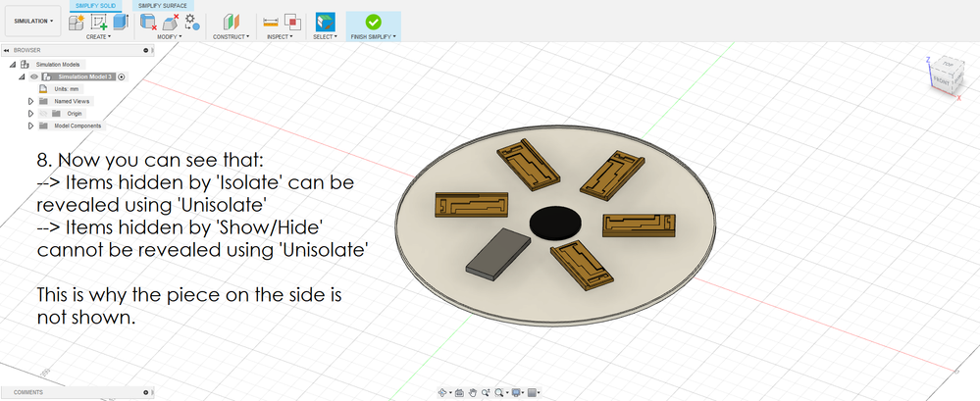Screen dimensions: 980x401
Task: Click the ViewCube FRONT face
Action: click(941, 80)
